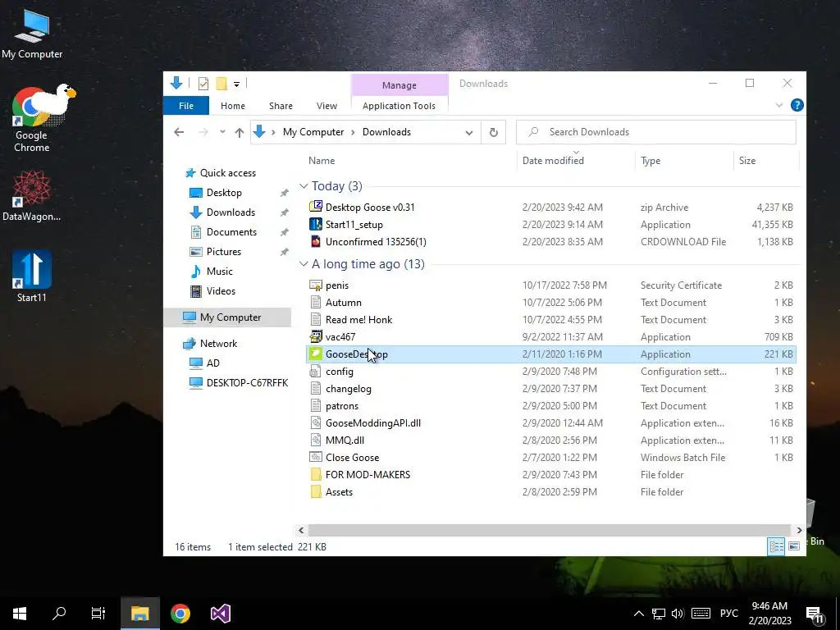840x630 pixels.
Task: Select the Read me! Honk file
Action: point(358,320)
